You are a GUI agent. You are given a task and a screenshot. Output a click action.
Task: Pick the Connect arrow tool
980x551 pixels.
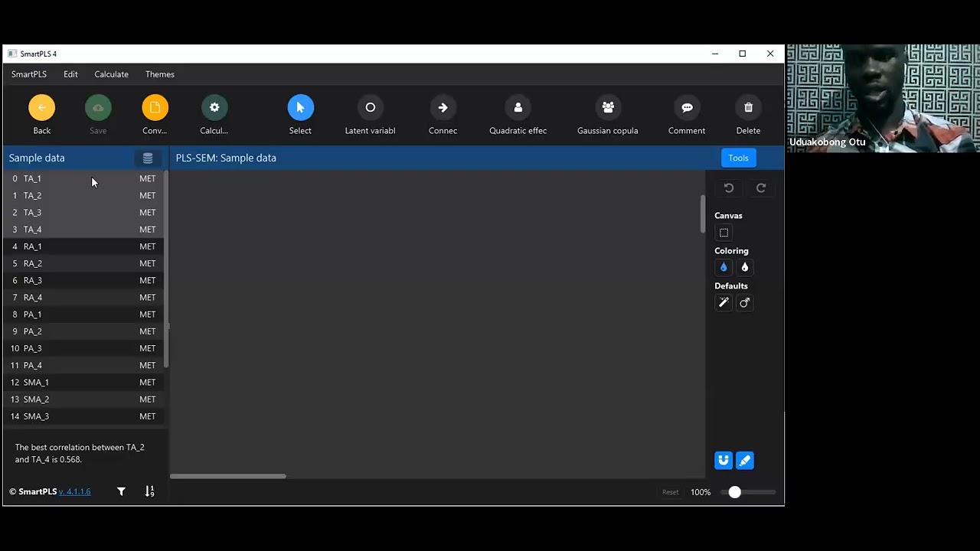tap(443, 108)
